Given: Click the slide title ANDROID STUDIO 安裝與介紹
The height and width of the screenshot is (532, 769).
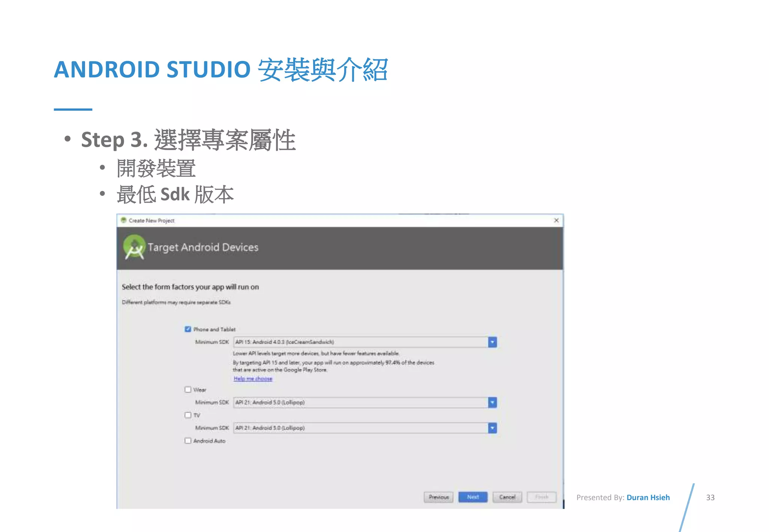Looking at the screenshot, I should 221,70.
